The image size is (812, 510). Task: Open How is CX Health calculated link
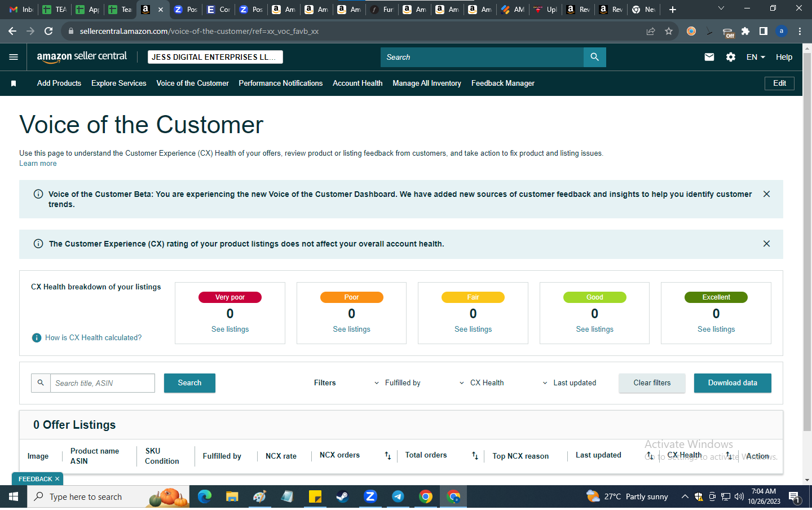click(x=94, y=338)
